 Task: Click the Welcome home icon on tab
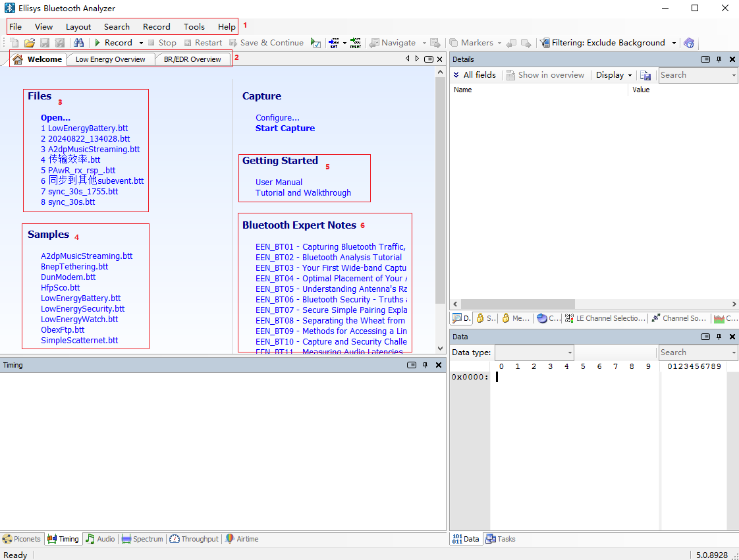click(18, 59)
